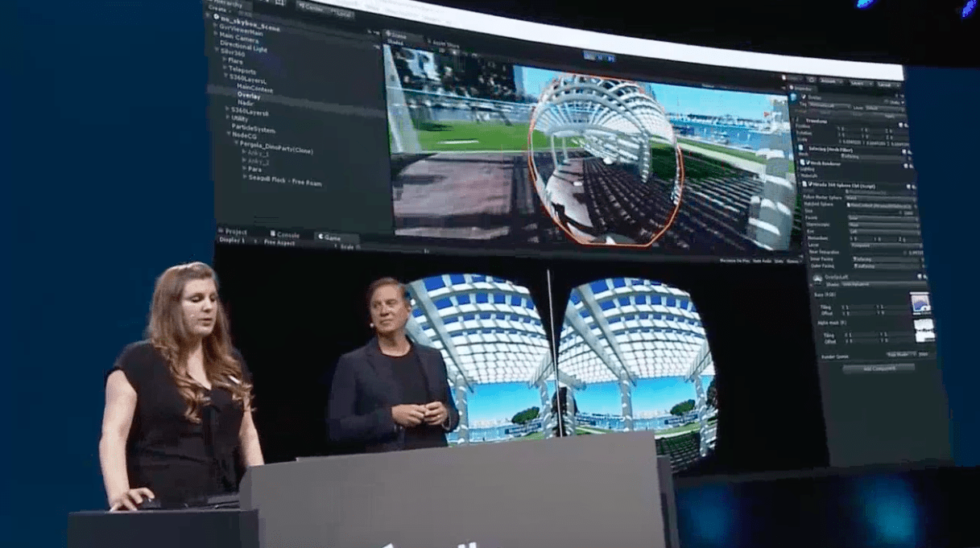Viewport: 980px width, 548px height.
Task: Click the ms_skybox_Scene Unity scene icon
Action: pos(215,17)
